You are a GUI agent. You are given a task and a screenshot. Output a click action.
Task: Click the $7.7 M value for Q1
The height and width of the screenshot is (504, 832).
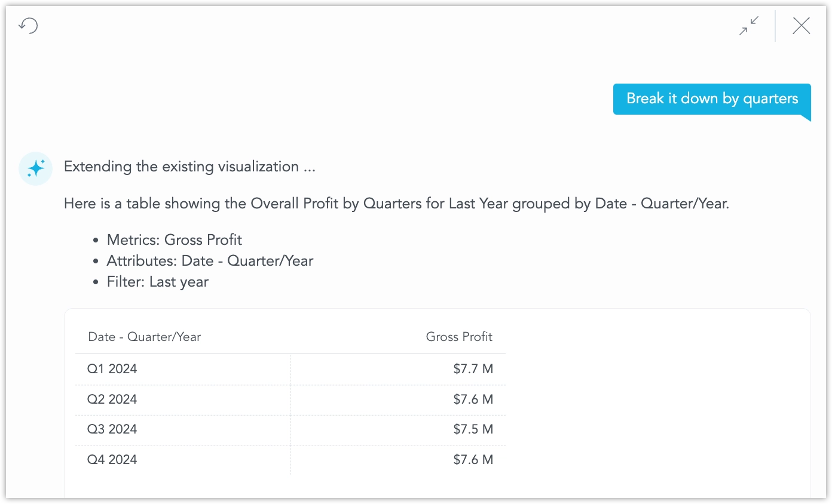473,369
